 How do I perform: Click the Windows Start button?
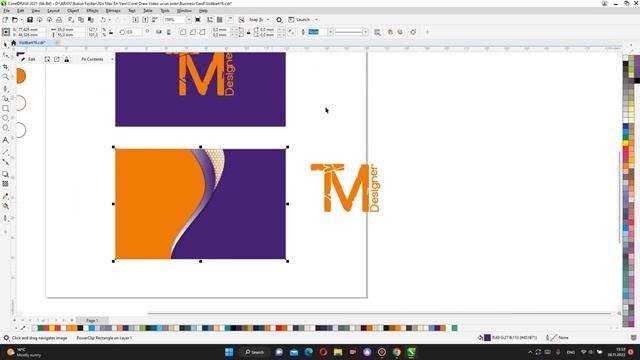click(229, 352)
